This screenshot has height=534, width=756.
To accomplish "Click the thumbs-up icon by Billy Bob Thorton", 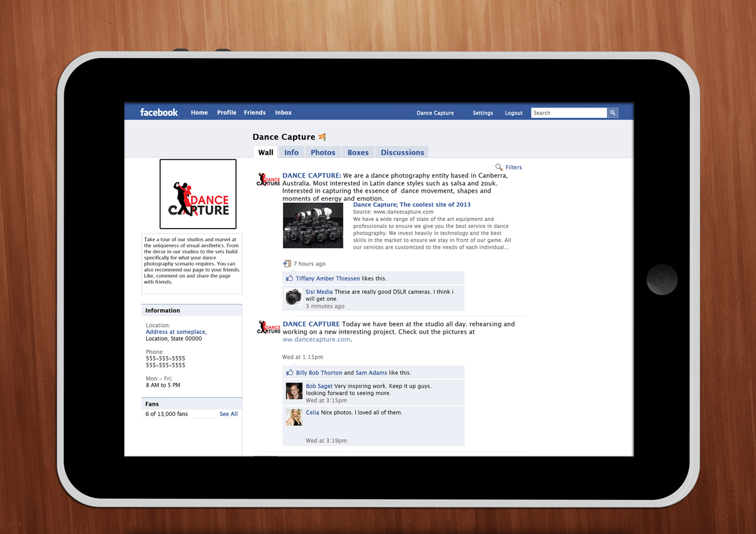I will (290, 372).
